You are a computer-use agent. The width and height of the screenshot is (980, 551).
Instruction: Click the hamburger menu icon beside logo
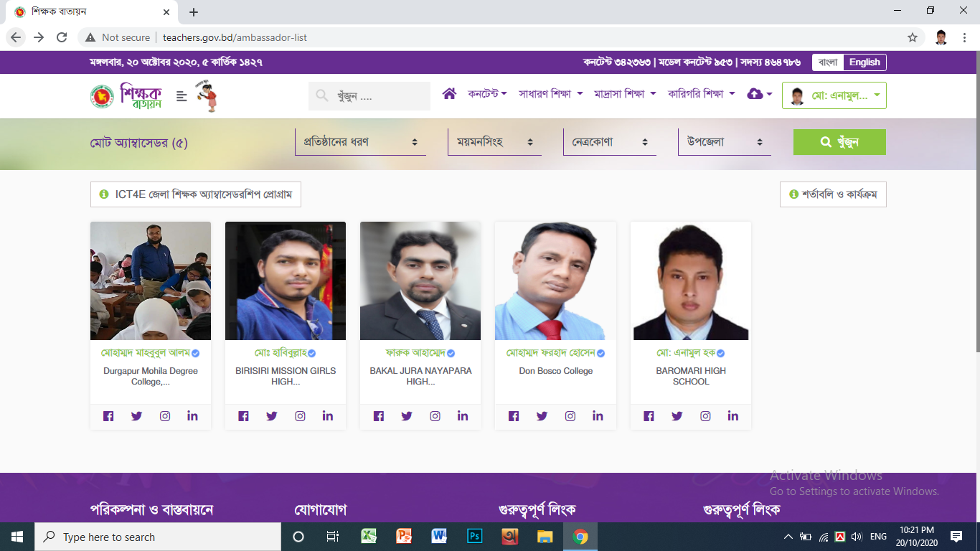click(x=182, y=95)
